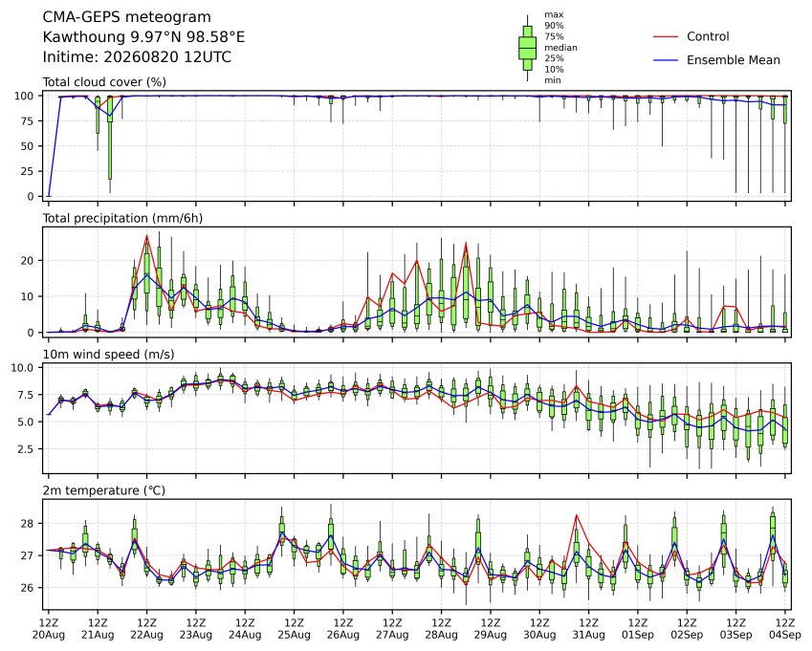Click the 10.0 tick on wind speed axis
The height and width of the screenshot is (651, 812).
[22, 368]
